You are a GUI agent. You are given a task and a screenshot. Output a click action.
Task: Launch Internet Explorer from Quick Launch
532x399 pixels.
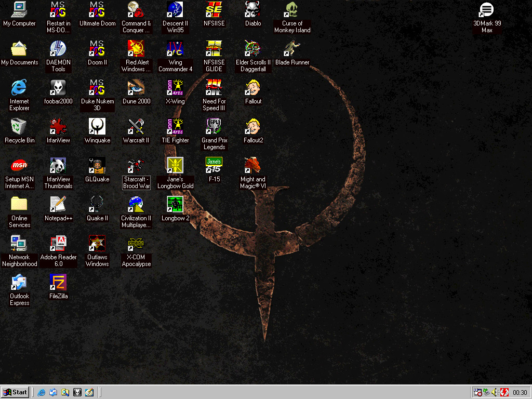pyautogui.click(x=42, y=393)
